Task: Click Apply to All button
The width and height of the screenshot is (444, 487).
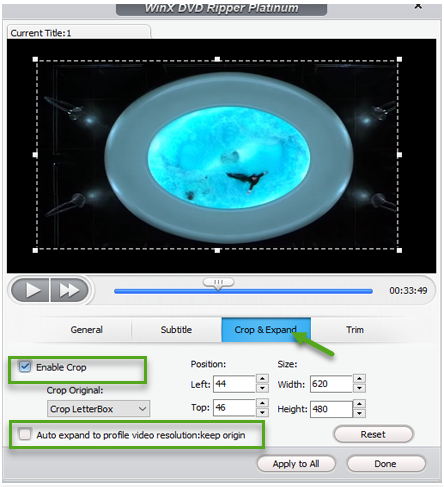Action: (x=296, y=464)
